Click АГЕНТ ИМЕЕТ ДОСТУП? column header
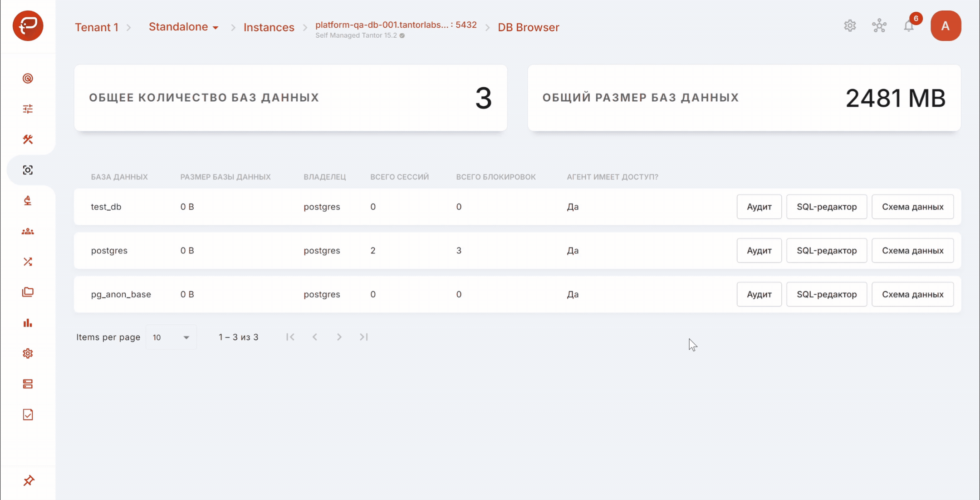Screen dimensions: 980x500 (612, 177)
